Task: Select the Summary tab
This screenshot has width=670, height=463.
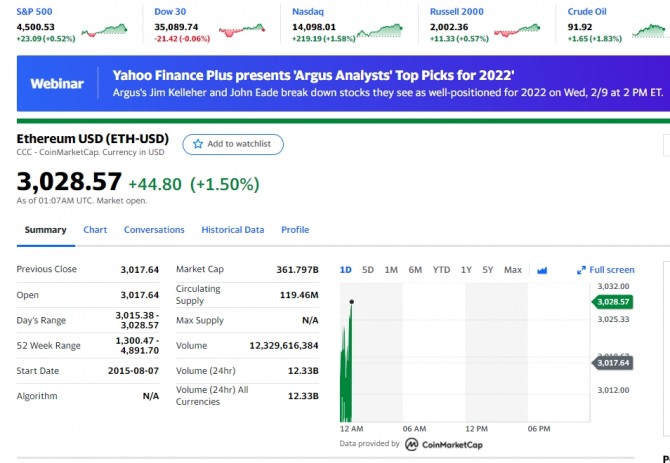Action: 45,230
